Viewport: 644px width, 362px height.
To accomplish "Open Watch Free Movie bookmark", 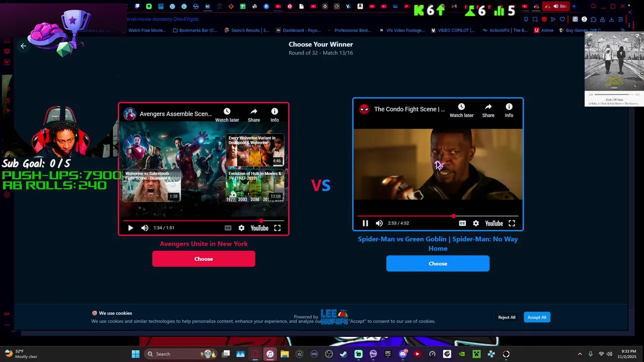I will 144,30.
